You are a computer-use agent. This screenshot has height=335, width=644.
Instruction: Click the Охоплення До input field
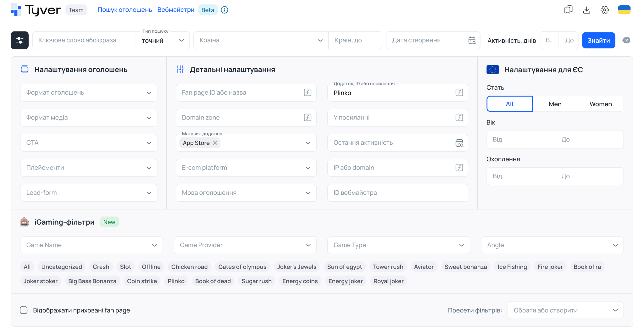589,176
